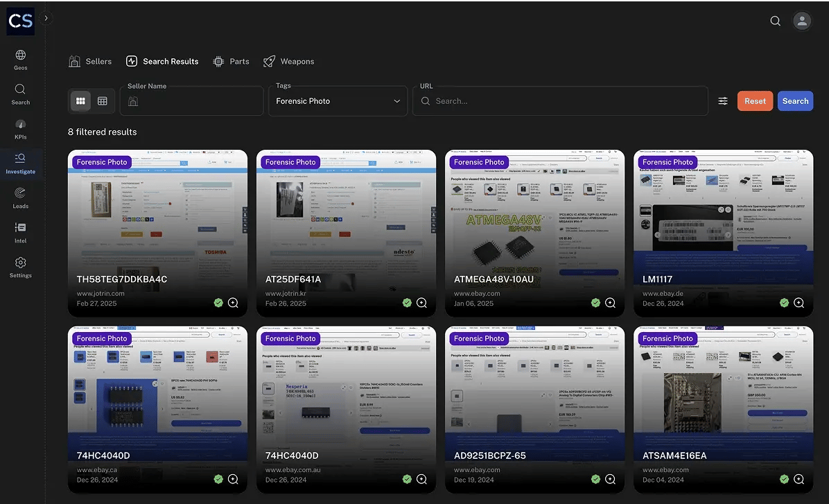Click the Jan 06, 2025 date text
This screenshot has width=829, height=504.
[x=473, y=304]
